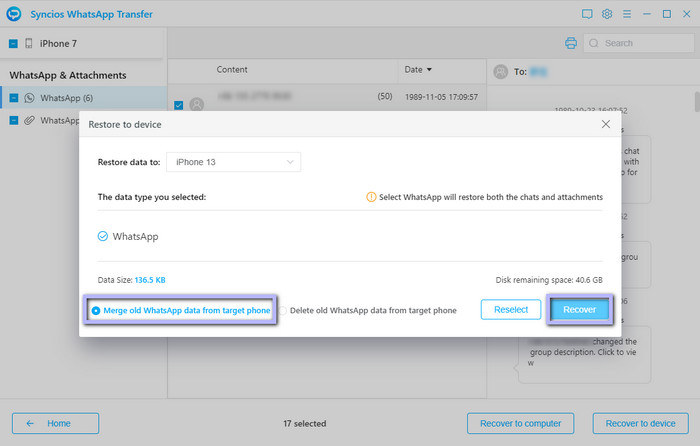Click the paperclip attachments icon in sidebar
The width and height of the screenshot is (700, 446).
pyautogui.click(x=29, y=121)
